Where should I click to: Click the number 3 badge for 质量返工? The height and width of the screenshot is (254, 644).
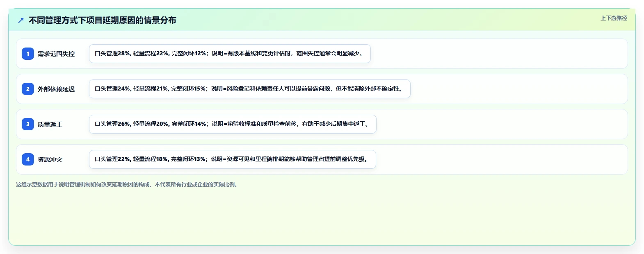[x=28, y=124]
